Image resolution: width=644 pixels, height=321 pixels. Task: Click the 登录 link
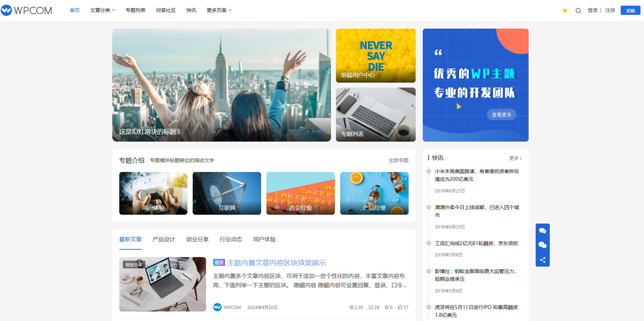[x=592, y=10]
